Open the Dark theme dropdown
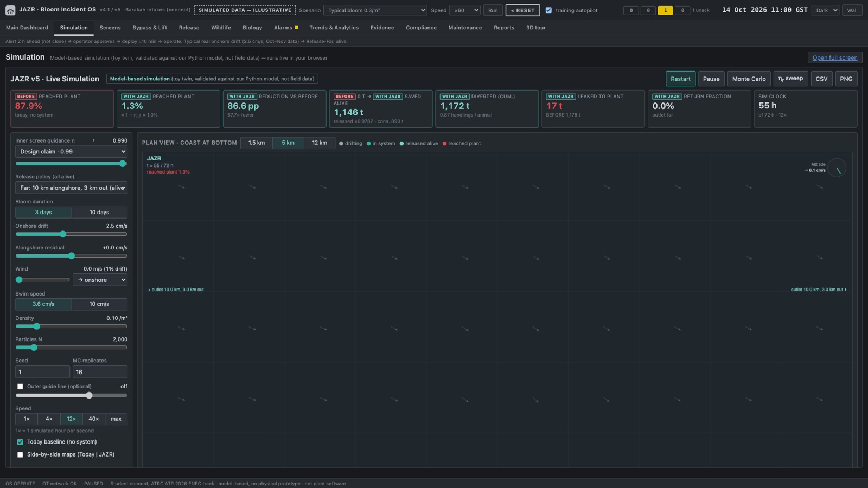868x488 pixels. tap(825, 10)
